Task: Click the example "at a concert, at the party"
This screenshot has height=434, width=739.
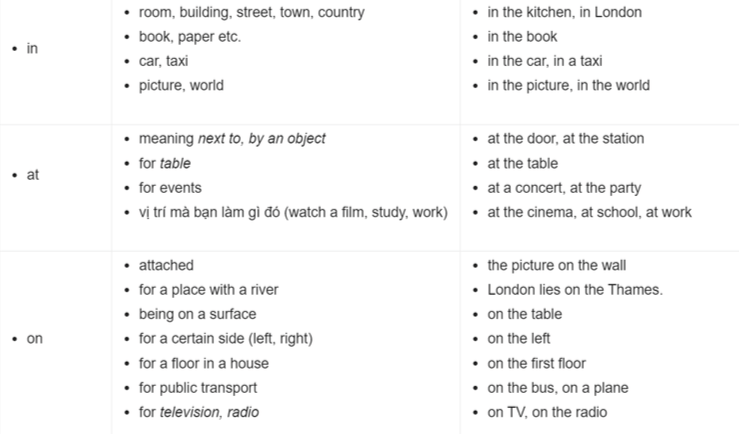Action: click(x=564, y=188)
